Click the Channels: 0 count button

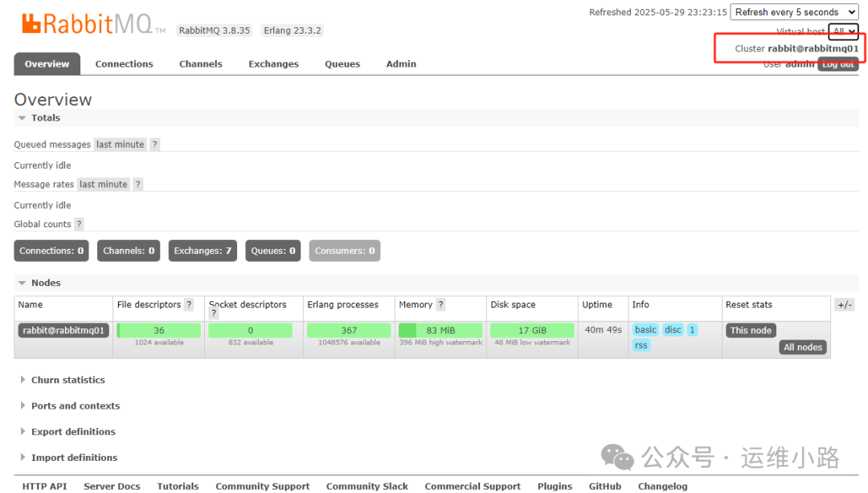[129, 251]
